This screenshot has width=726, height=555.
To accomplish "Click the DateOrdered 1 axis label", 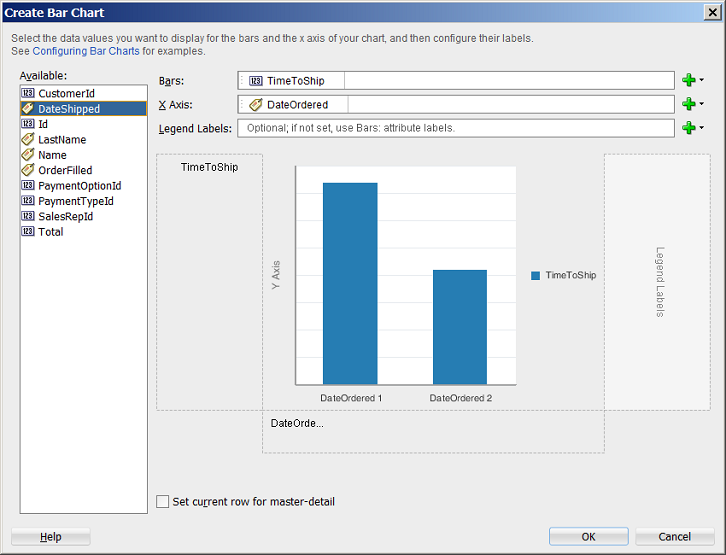I will (x=351, y=398).
